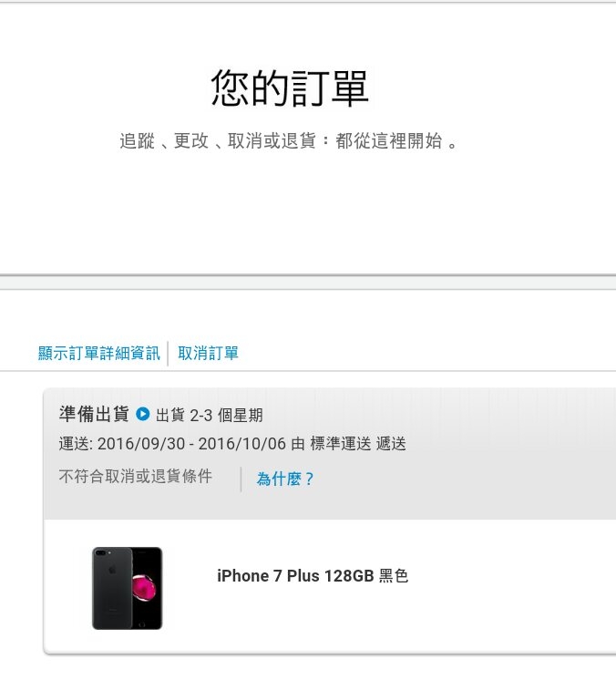Click the blue arrow icon beside 準備出貨
Image resolution: width=616 pixels, height=680 pixels.
click(x=143, y=414)
